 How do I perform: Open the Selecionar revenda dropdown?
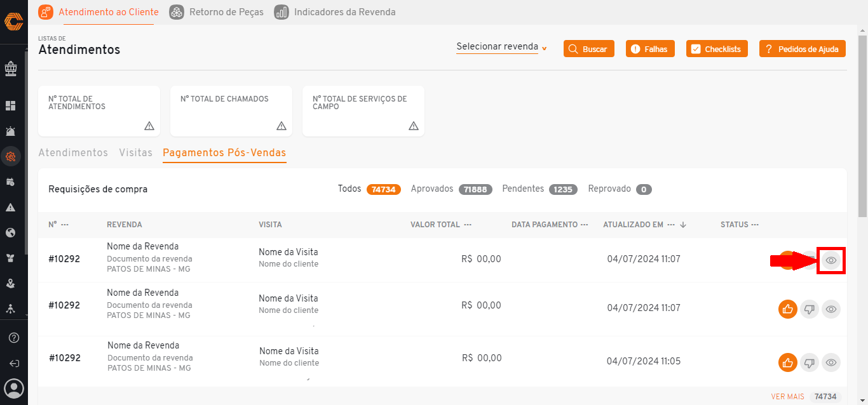click(x=501, y=47)
